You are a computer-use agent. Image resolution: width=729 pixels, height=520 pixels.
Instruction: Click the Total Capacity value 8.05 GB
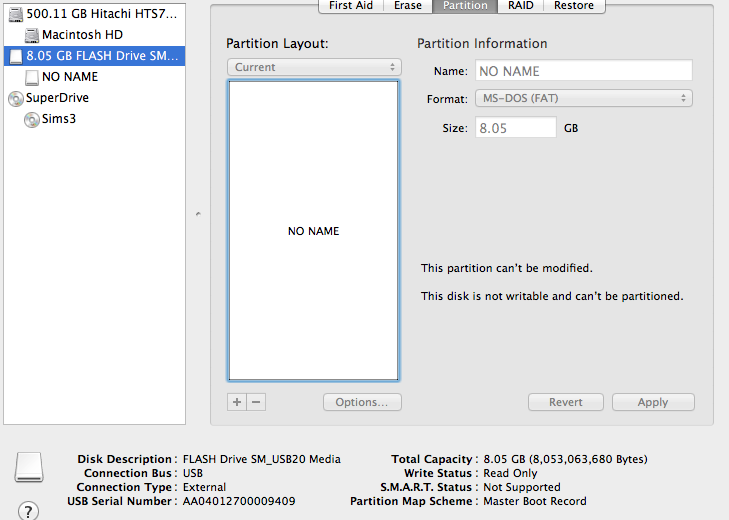click(x=565, y=460)
